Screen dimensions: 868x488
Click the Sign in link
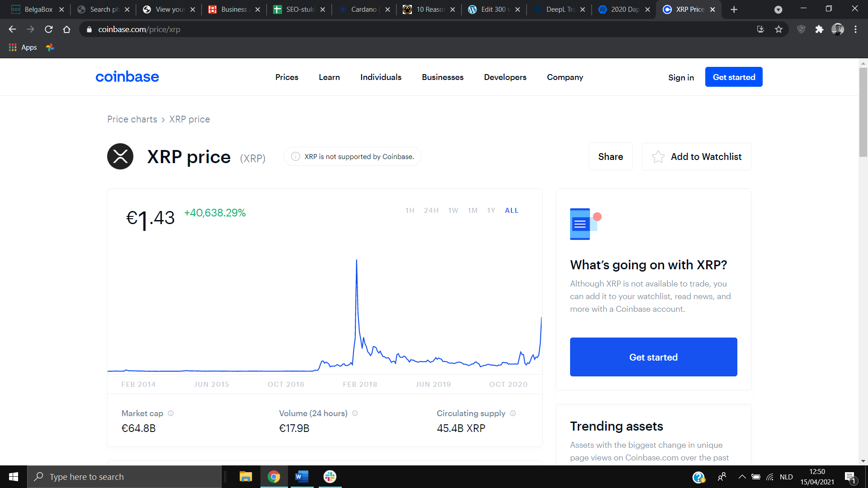tap(681, 77)
